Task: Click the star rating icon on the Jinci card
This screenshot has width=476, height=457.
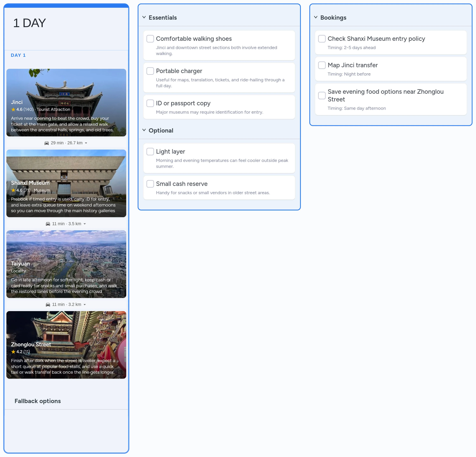Action: (x=13, y=109)
